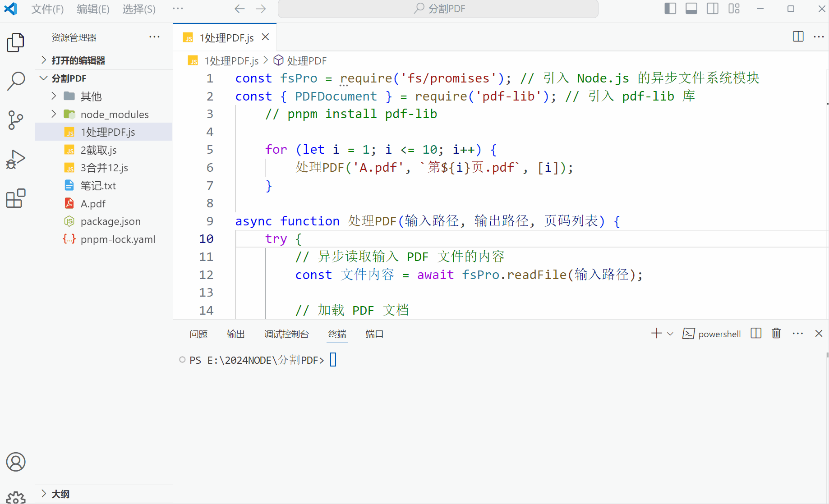This screenshot has height=504, width=829.
Task: Open the Run and Debug view
Action: (x=16, y=159)
